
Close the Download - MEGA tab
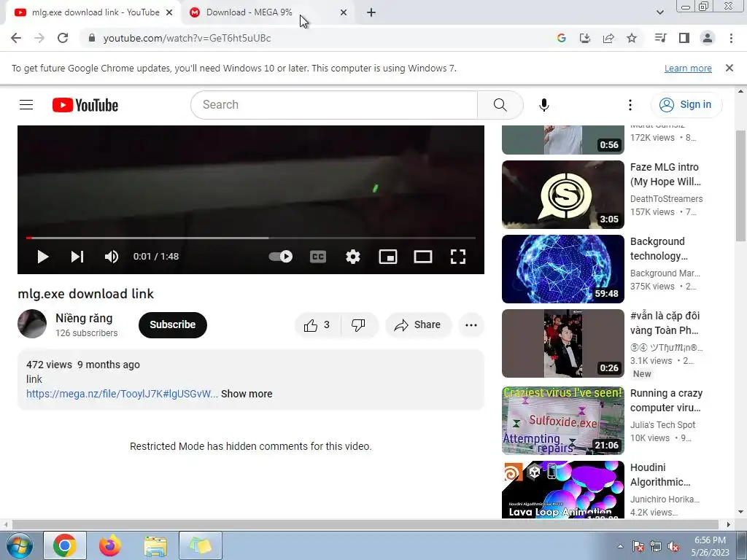(344, 12)
